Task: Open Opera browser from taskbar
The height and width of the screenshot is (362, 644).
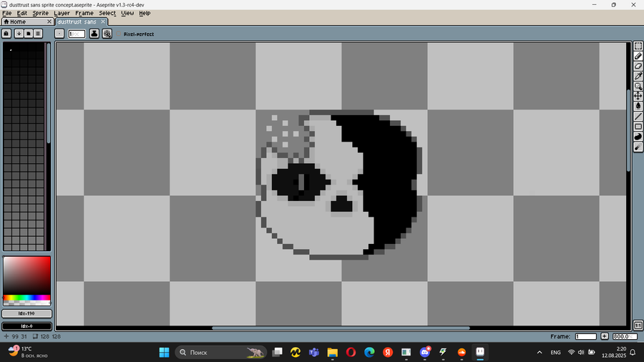Action: (x=351, y=352)
